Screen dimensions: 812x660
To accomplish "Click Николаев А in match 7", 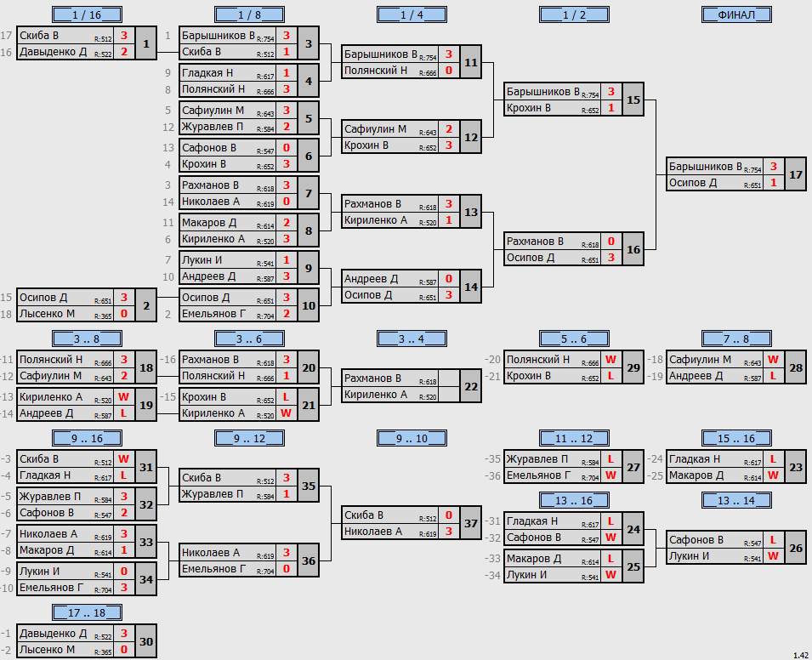I will [x=211, y=202].
